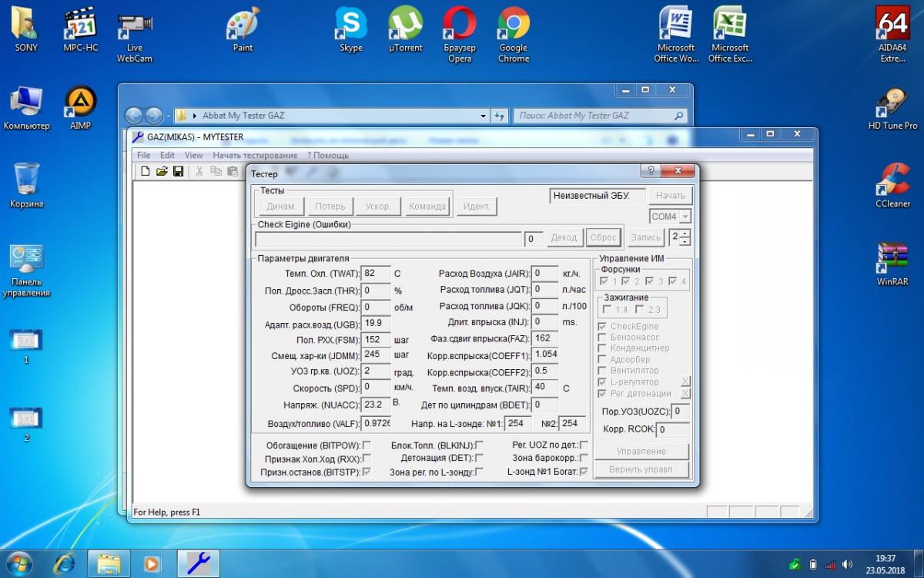
Task: Click the Неизвестный ЭБУ status field
Action: (596, 196)
